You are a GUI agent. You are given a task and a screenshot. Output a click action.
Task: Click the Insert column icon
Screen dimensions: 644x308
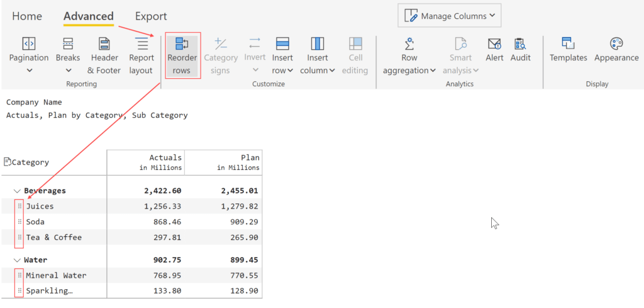pos(318,43)
